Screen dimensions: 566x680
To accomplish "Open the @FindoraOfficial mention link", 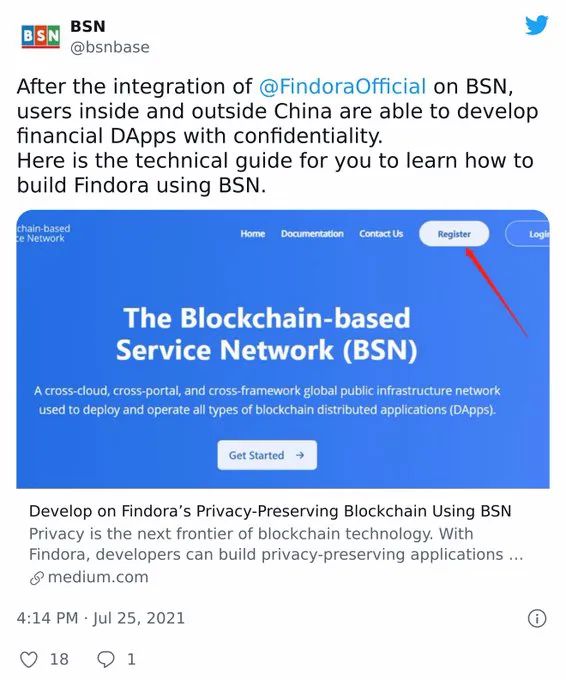I will pyautogui.click(x=342, y=86).
